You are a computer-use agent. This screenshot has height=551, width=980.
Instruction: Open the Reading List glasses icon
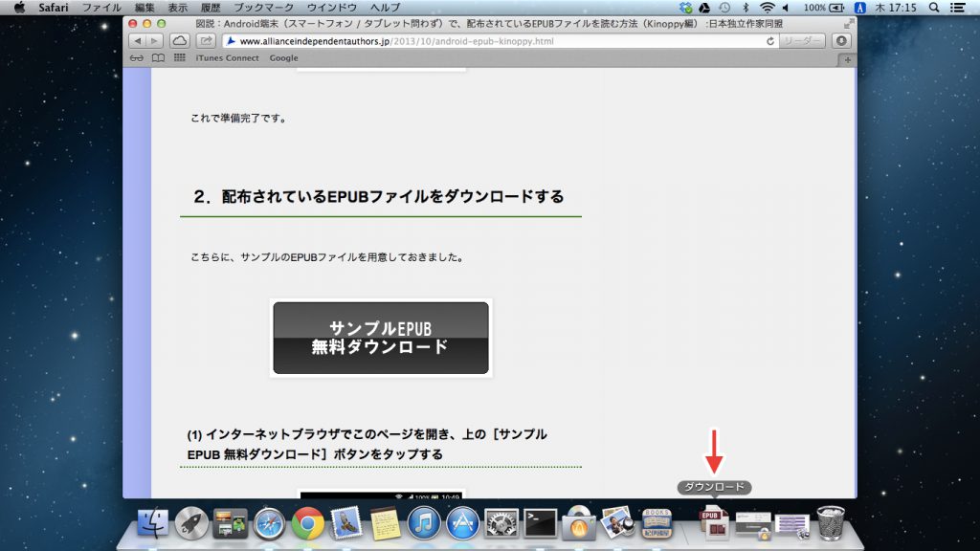tap(136, 58)
